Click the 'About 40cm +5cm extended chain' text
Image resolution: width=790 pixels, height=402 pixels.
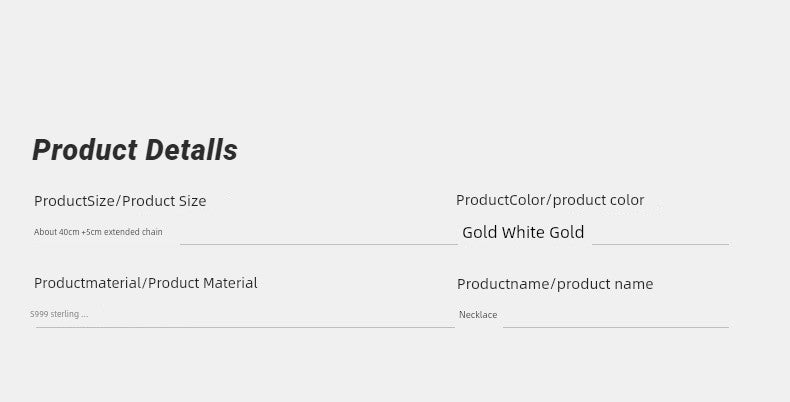[98, 232]
